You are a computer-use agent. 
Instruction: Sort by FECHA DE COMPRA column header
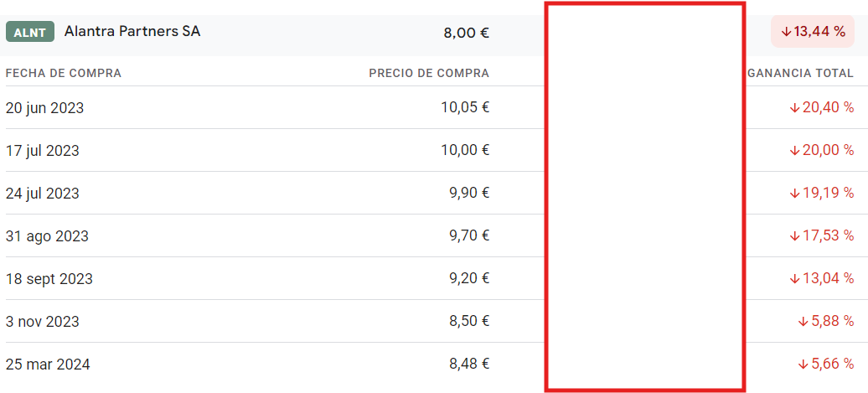point(64,73)
